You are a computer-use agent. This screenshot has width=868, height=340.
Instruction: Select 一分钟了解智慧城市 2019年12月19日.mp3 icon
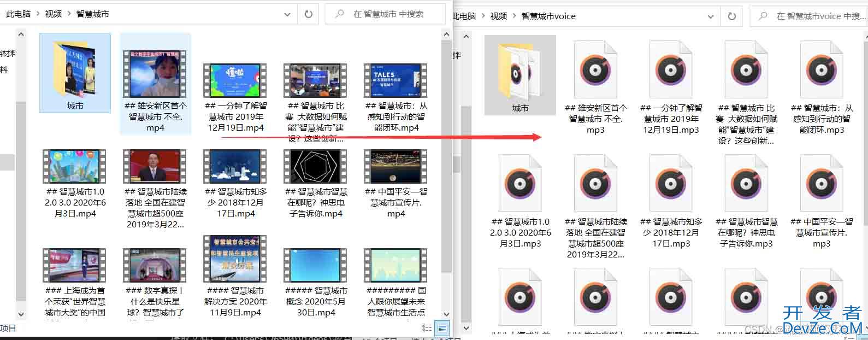(671, 70)
